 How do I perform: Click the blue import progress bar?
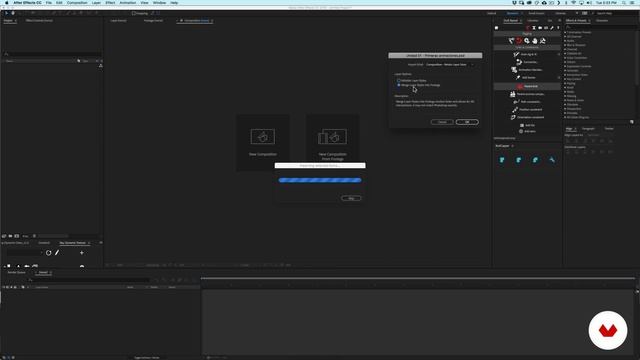coord(320,180)
